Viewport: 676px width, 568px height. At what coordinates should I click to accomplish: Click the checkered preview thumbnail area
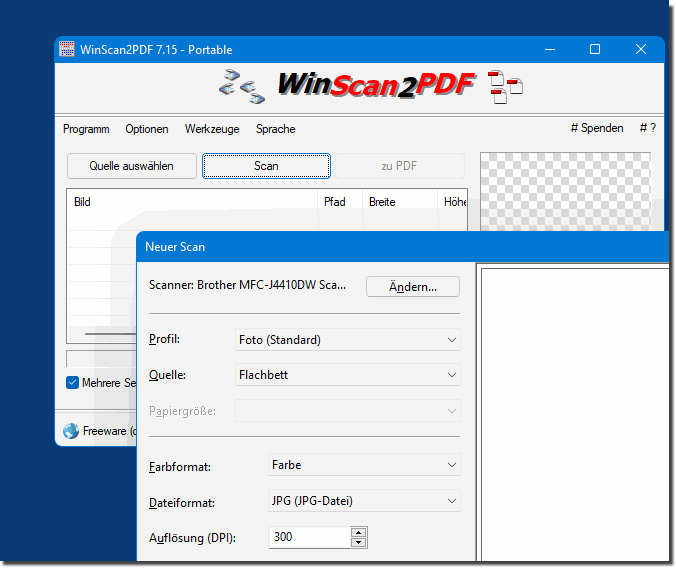click(565, 191)
